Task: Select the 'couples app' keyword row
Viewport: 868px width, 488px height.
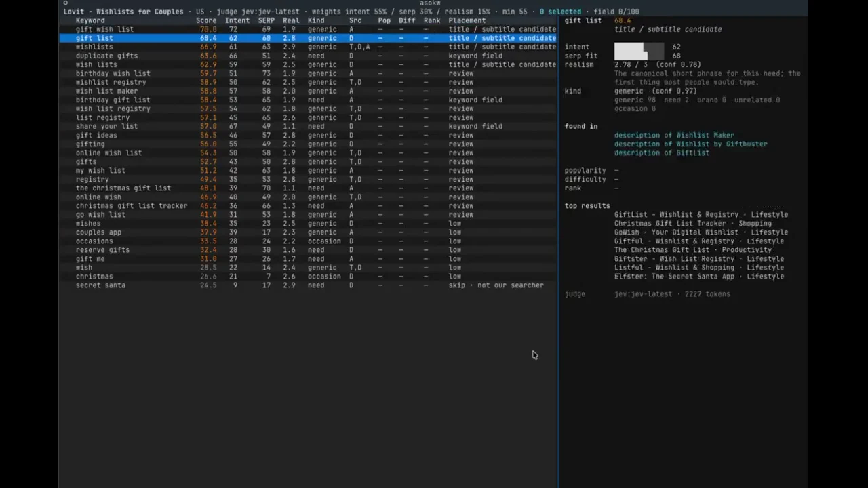Action: tap(308, 232)
